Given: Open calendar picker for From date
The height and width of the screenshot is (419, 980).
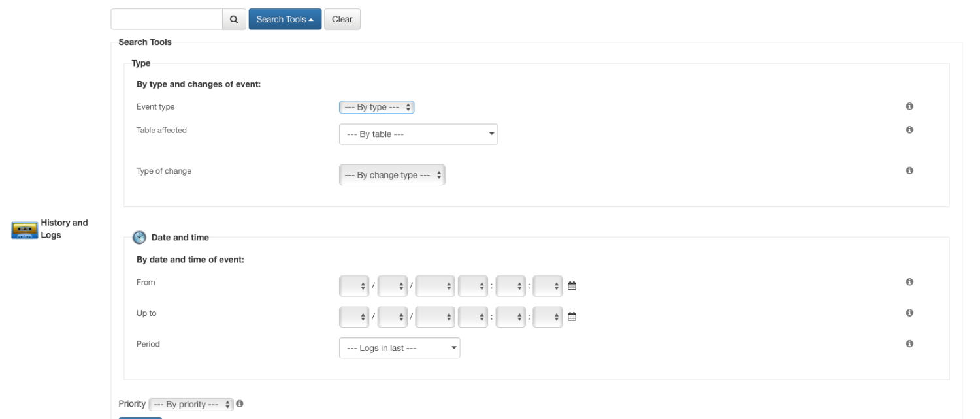Looking at the screenshot, I should (x=572, y=286).
